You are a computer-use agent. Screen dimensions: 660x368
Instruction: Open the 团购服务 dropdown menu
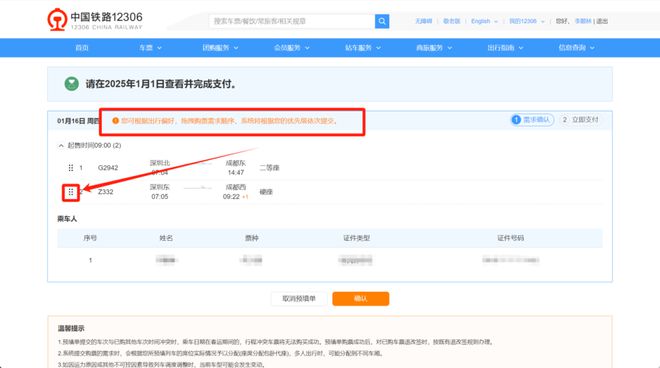pos(220,48)
